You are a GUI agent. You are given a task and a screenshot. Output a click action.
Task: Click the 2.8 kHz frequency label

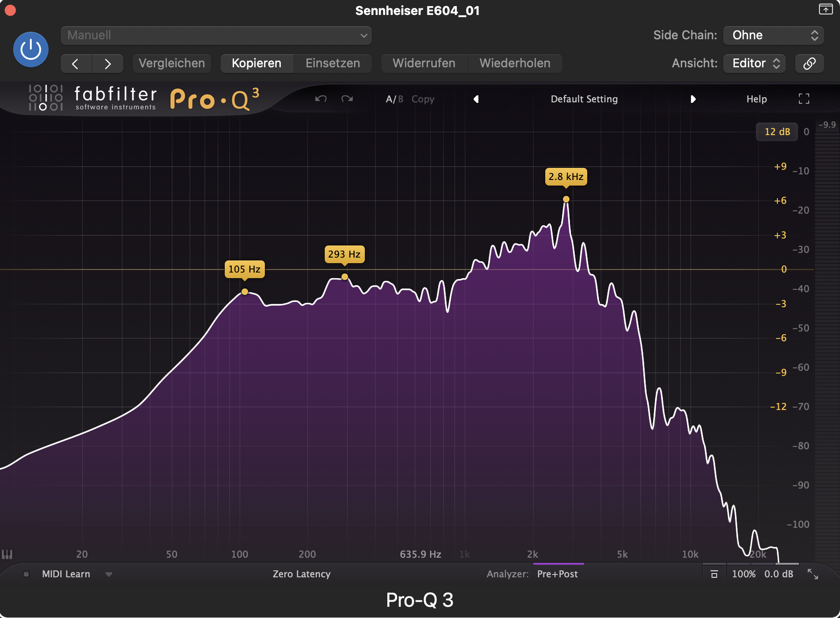(566, 177)
